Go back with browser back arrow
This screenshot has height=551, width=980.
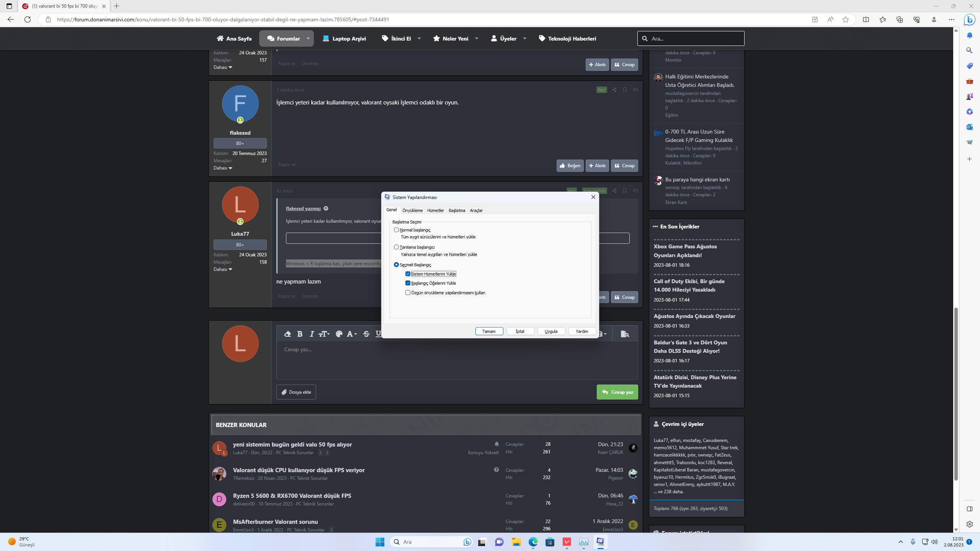[11, 20]
